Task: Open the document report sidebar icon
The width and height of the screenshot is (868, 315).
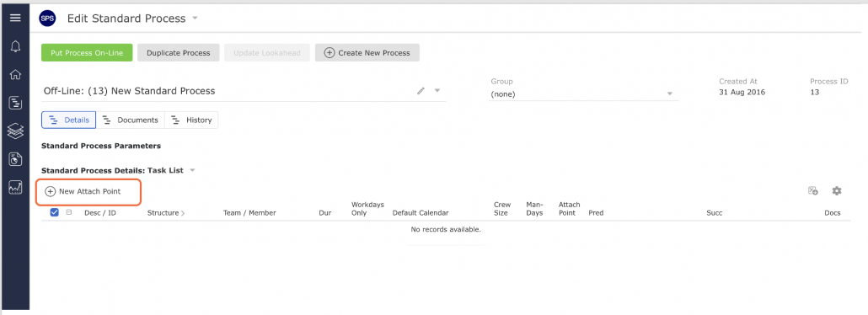Action: click(x=15, y=159)
